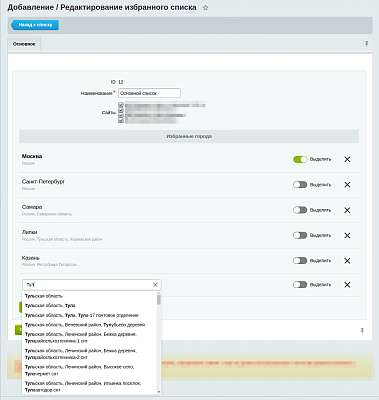Uncheck the topmost Сайты checkbox

tap(121, 105)
